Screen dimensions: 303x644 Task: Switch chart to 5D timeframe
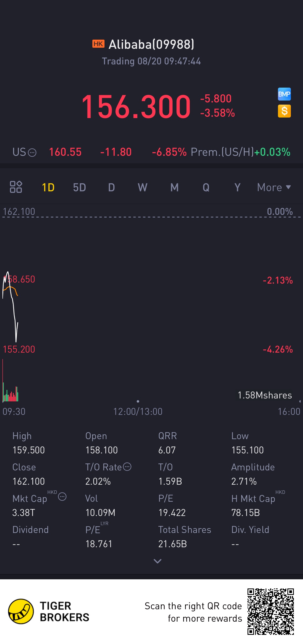tap(79, 187)
